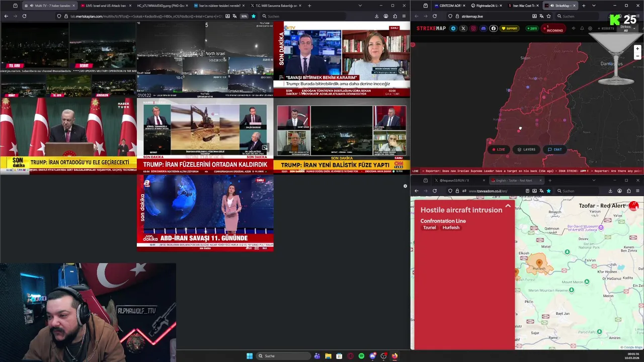Zoom in on the StrikeMap map
644x362 pixels.
(637, 49)
